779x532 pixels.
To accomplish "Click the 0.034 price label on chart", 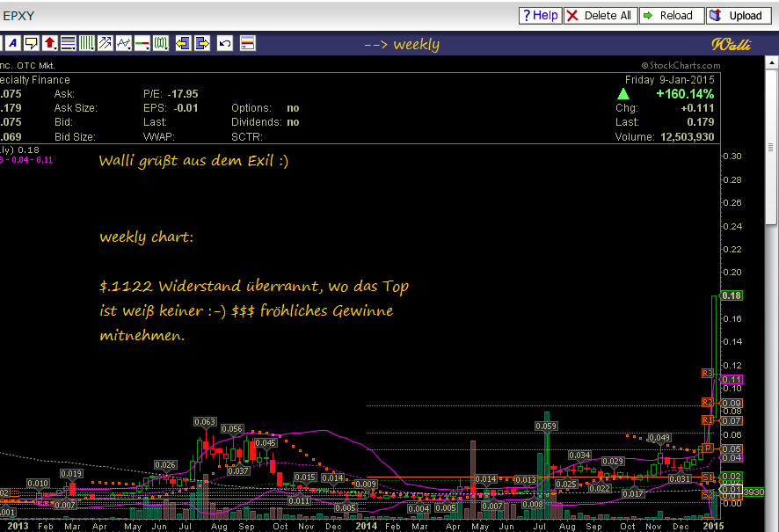I will click(579, 455).
